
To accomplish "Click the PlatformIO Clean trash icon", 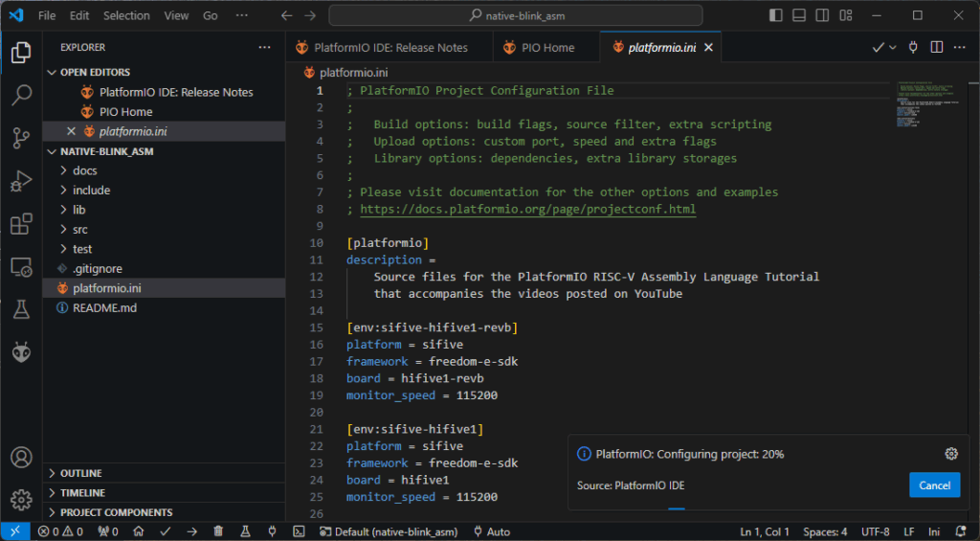I will tap(218, 531).
